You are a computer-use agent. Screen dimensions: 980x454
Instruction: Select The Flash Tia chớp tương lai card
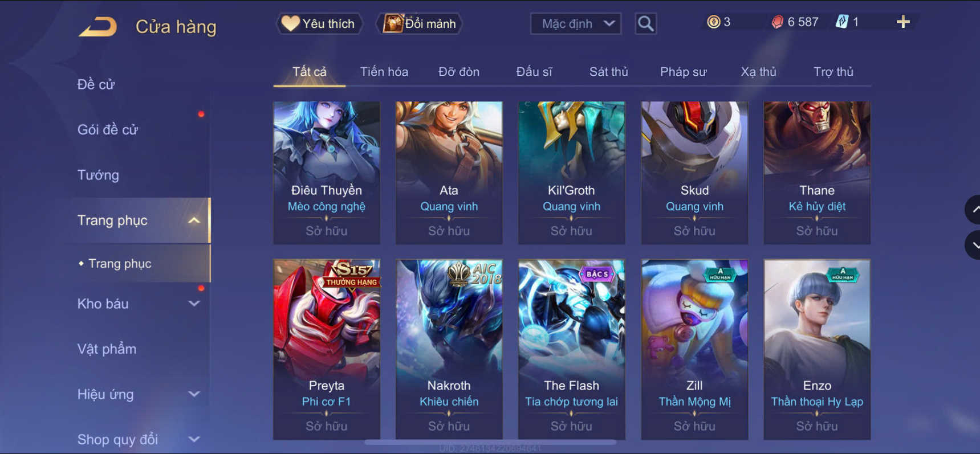click(571, 349)
